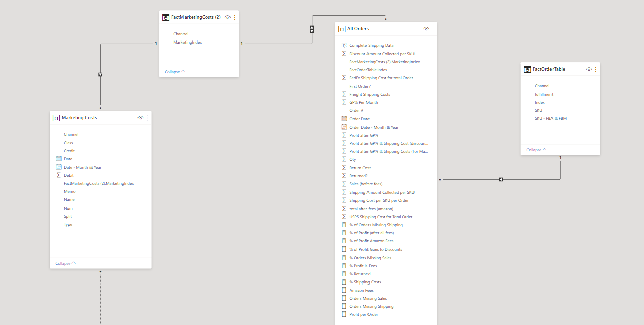Click the sigma icon beside Return Cost
Image resolution: width=644 pixels, height=325 pixels.
click(x=344, y=168)
